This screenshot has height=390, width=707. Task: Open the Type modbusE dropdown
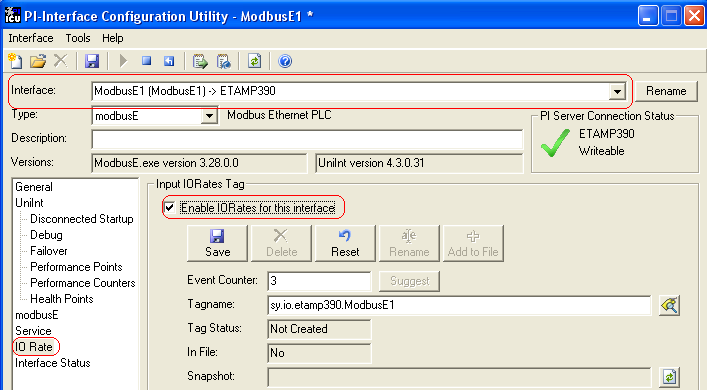coord(209,116)
